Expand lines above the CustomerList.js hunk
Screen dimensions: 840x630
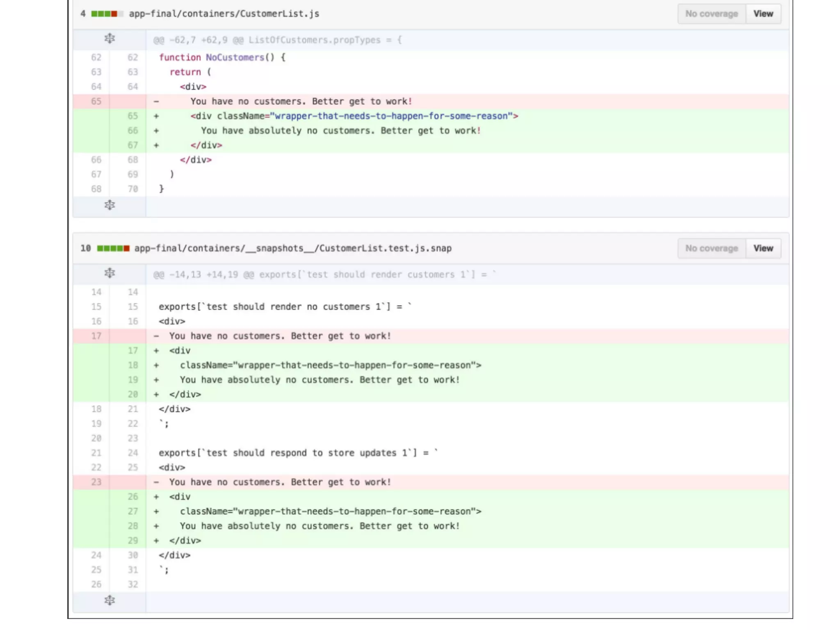[110, 39]
